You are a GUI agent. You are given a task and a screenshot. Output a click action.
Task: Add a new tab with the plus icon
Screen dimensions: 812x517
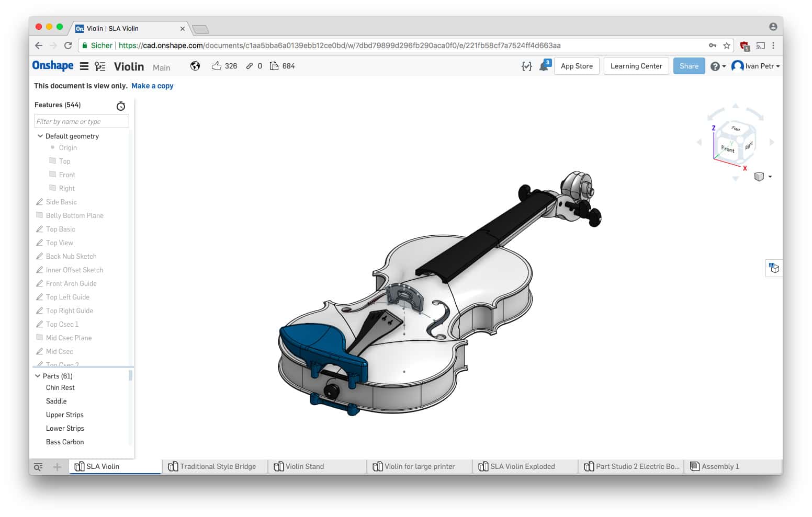(57, 466)
